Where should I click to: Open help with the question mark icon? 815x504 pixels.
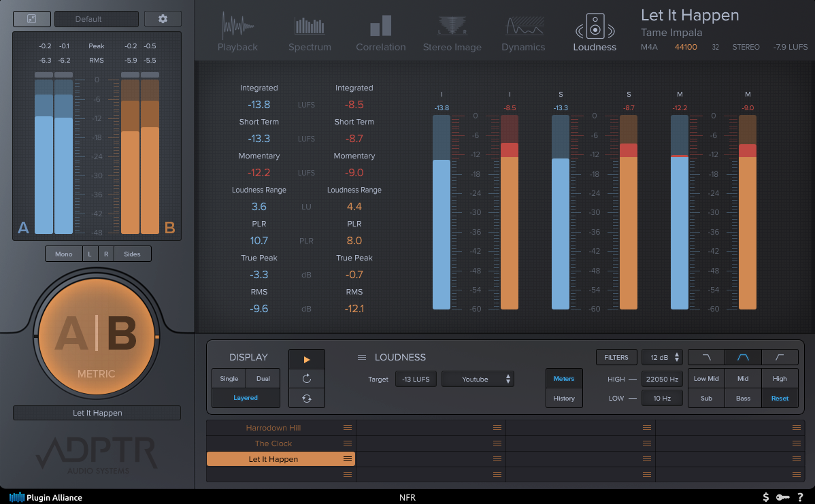click(x=801, y=497)
